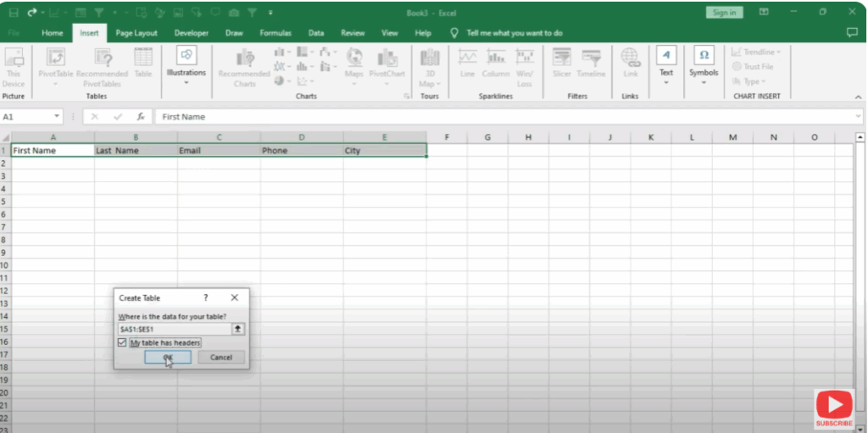Click the collapse dialog range selector button
The height and width of the screenshot is (433, 868).
coord(238,329)
